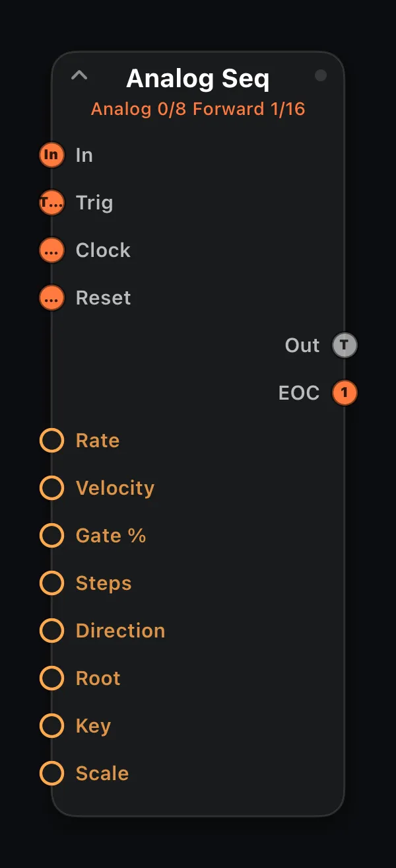This screenshot has height=868, width=396.
Task: Click the Clock input port icon
Action: (x=51, y=250)
